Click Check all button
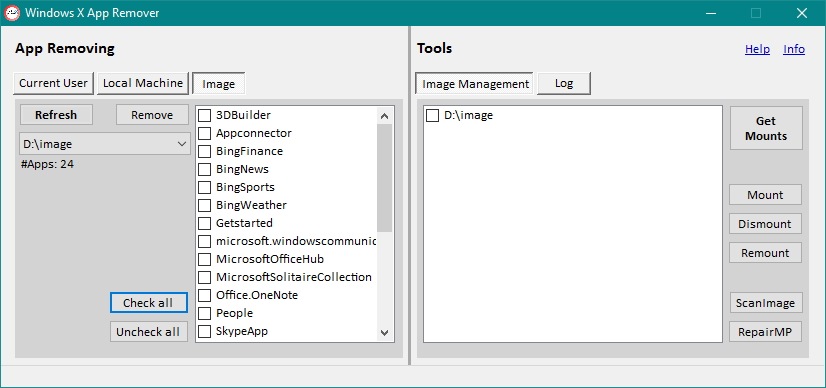826x388 pixels. [149, 303]
